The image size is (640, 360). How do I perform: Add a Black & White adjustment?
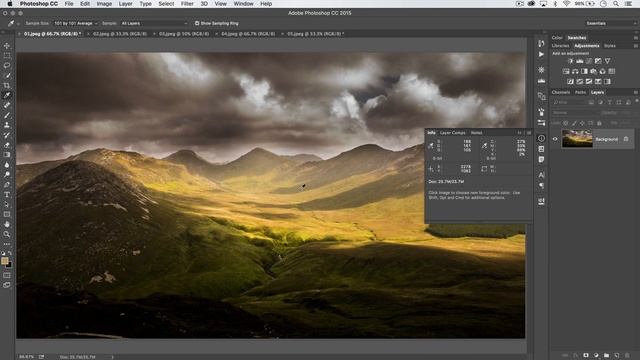coord(584,71)
